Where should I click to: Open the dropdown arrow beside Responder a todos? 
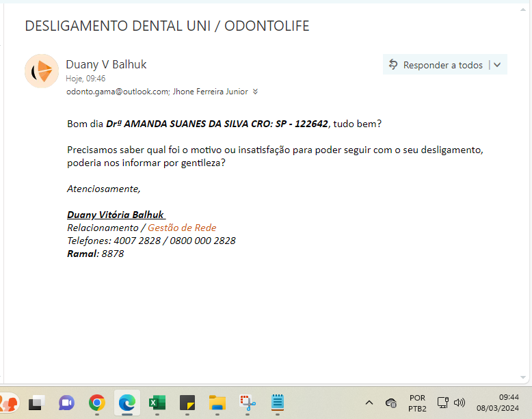(497, 65)
